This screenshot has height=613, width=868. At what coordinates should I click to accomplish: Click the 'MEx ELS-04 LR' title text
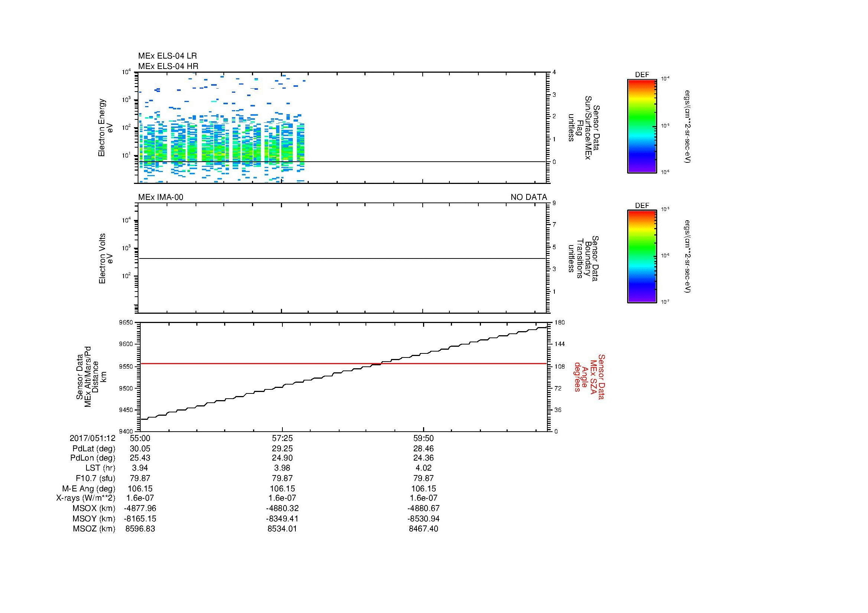point(167,56)
